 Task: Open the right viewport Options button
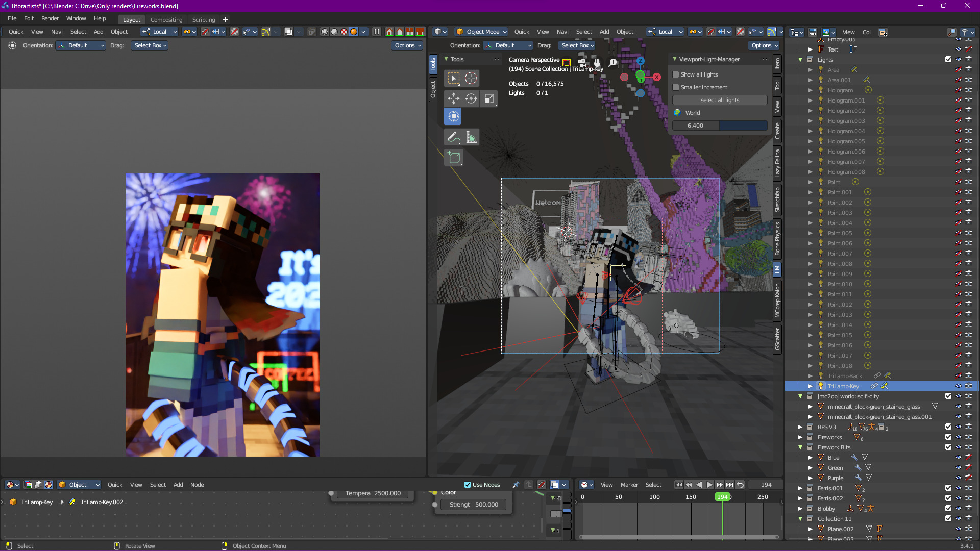click(764, 45)
